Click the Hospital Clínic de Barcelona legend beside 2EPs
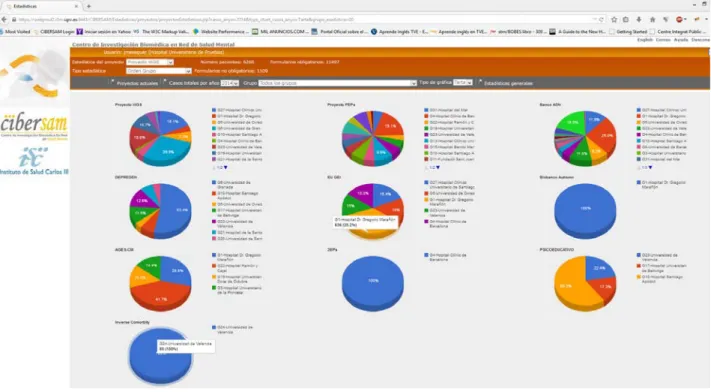The width and height of the screenshot is (711, 392). click(x=448, y=257)
